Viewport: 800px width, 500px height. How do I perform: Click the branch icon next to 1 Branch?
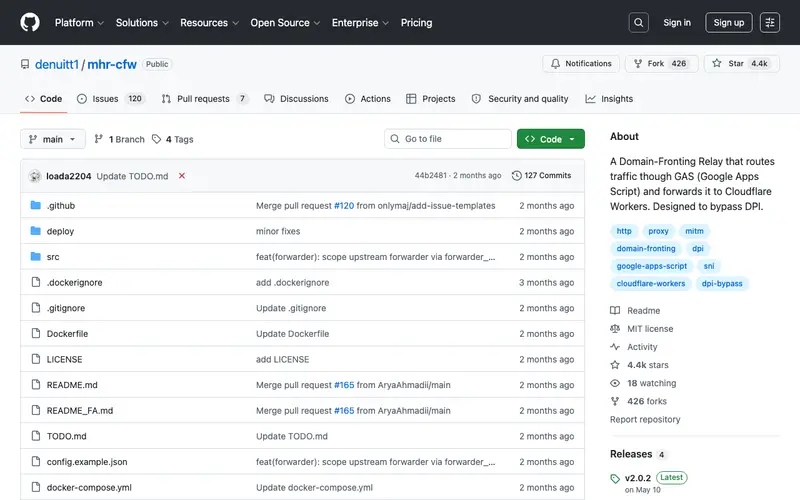click(x=98, y=139)
